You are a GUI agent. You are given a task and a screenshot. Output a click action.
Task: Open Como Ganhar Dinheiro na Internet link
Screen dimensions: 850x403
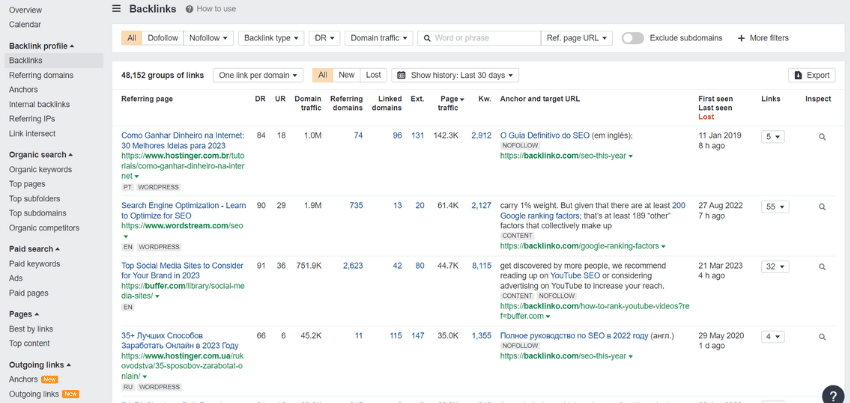click(x=183, y=140)
